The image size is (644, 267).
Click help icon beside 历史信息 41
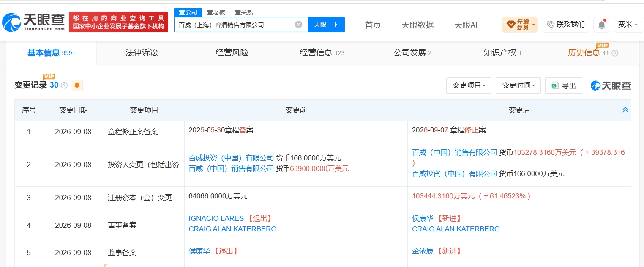(615, 53)
